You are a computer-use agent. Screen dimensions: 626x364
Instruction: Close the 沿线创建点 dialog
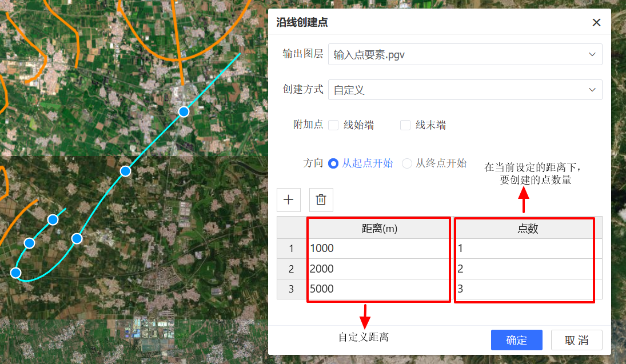click(596, 23)
